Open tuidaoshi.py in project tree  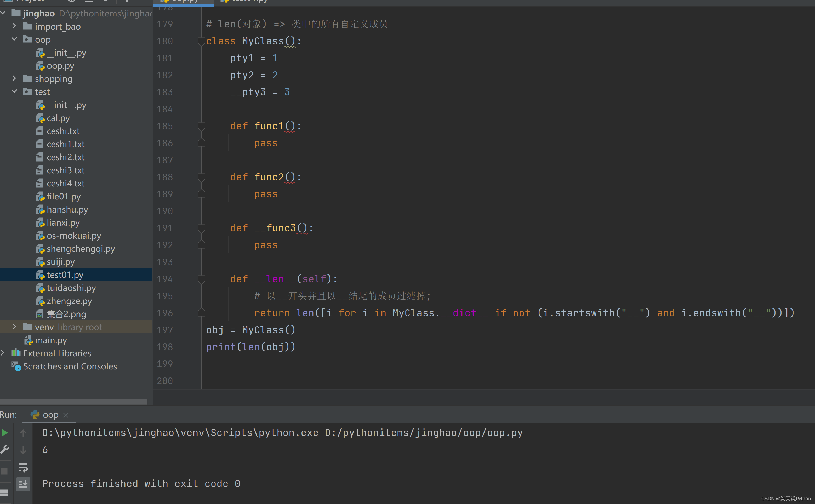tap(71, 288)
